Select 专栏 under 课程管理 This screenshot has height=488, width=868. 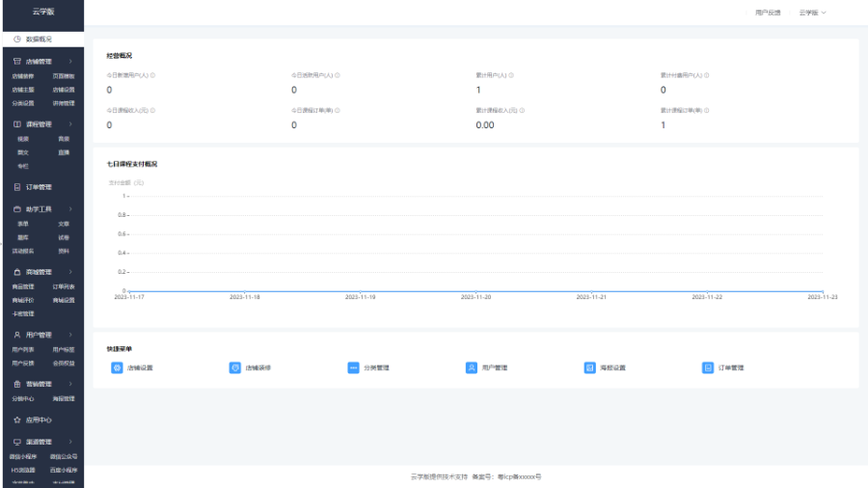[23, 166]
